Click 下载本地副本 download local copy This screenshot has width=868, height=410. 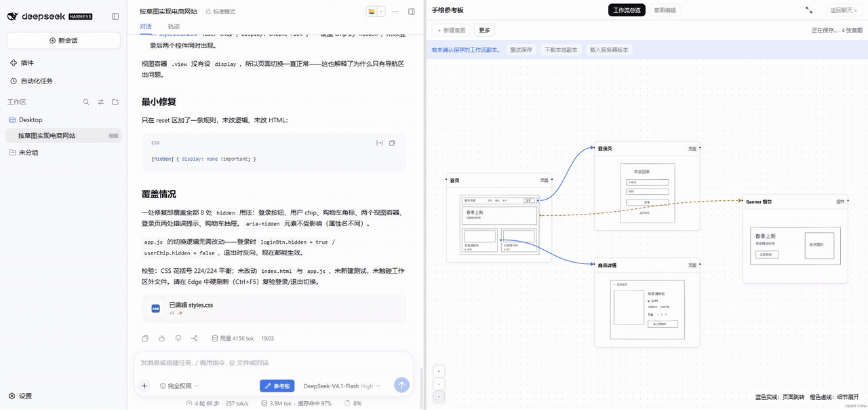click(x=561, y=50)
